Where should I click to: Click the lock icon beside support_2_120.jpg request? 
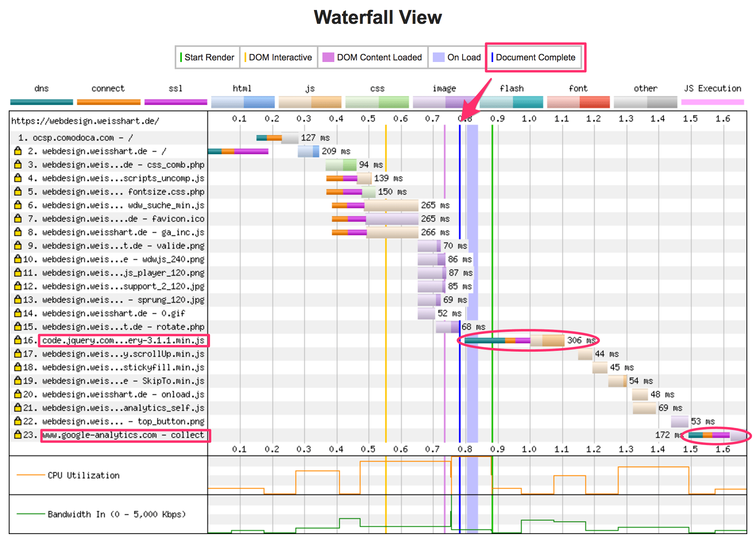(18, 286)
